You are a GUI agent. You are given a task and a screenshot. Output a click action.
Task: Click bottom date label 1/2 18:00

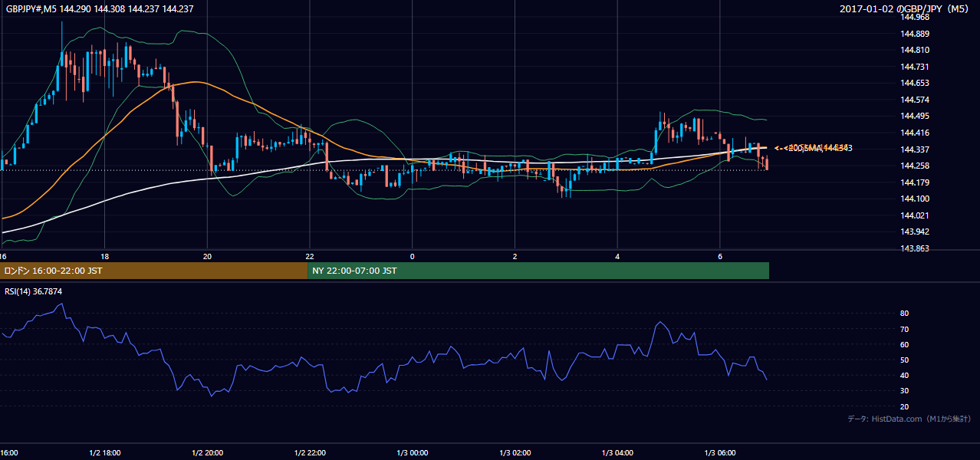(104, 452)
